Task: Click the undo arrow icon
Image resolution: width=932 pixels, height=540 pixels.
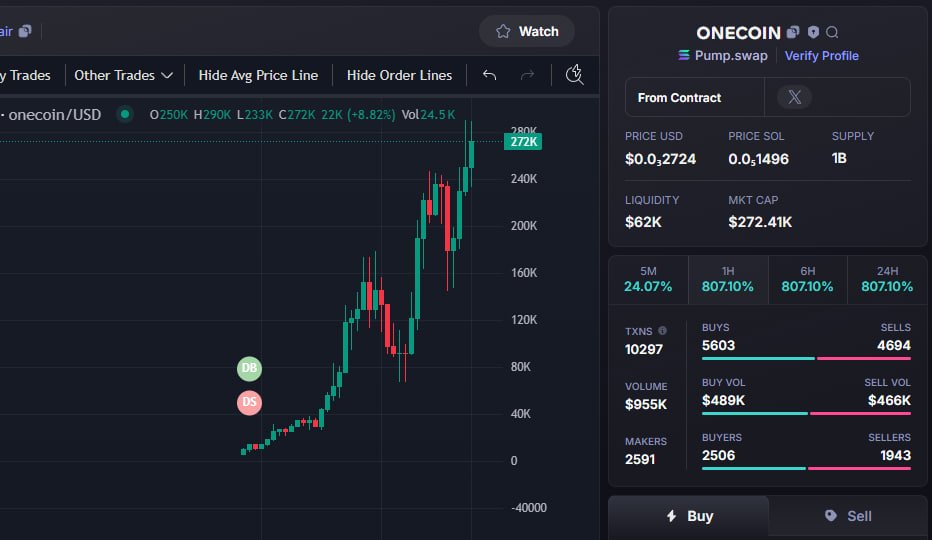Action: point(489,75)
